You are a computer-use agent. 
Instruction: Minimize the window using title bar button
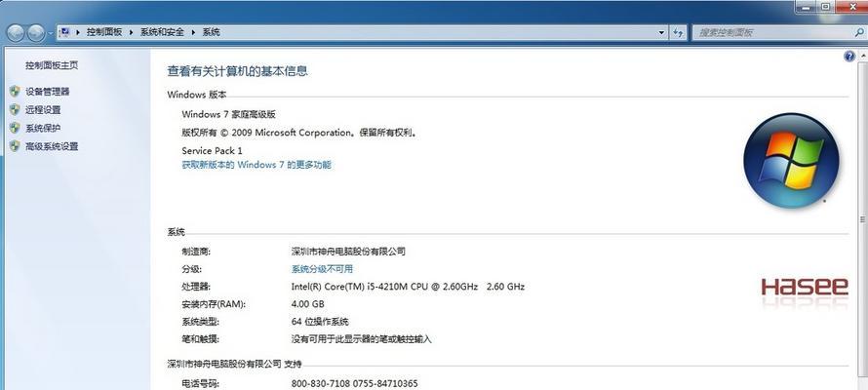pyautogui.click(x=804, y=6)
